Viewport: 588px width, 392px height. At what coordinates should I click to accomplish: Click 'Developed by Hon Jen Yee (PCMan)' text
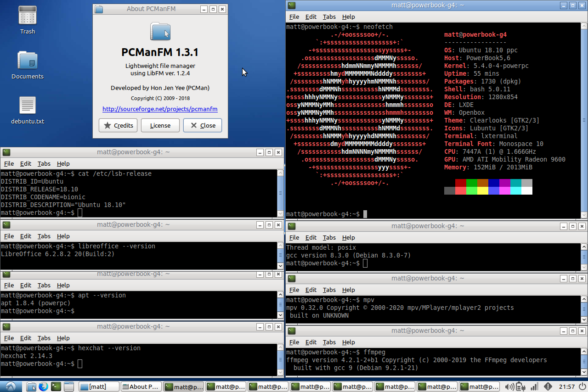[160, 88]
